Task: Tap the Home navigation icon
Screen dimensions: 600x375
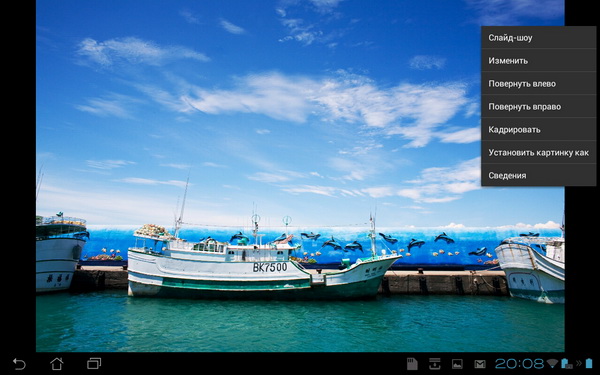Action: tap(57, 364)
